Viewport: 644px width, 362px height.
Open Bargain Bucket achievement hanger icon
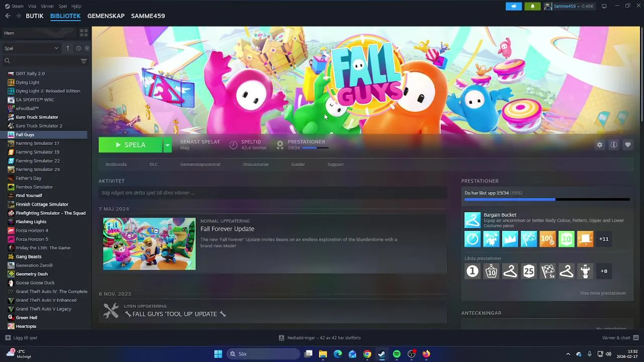point(472,220)
